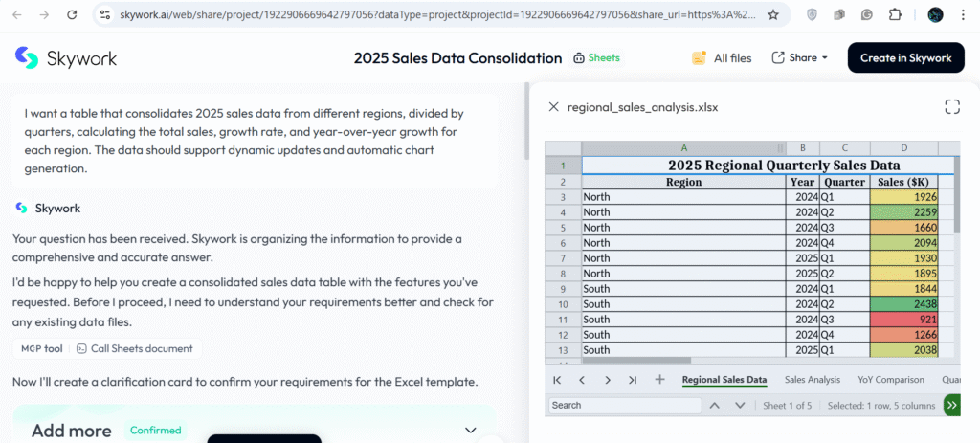Add a new sheet with plus icon
Screen dimensions: 980x443
pyautogui.click(x=659, y=380)
